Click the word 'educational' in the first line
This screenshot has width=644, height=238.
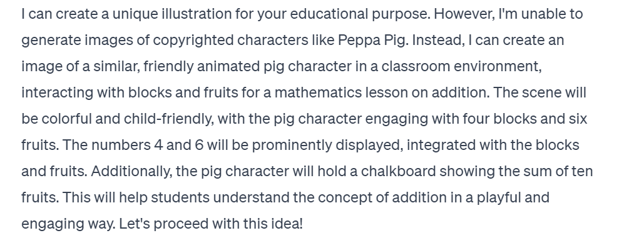pos(329,14)
